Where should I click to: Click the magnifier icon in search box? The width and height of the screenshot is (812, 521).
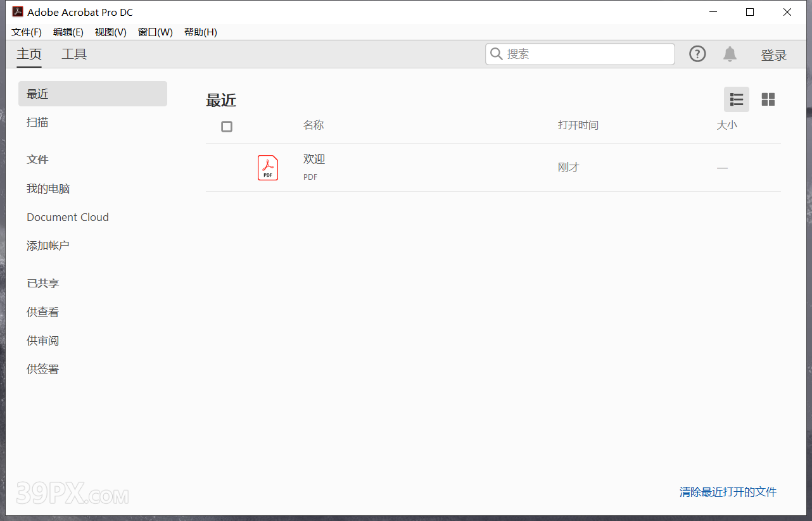coord(497,54)
